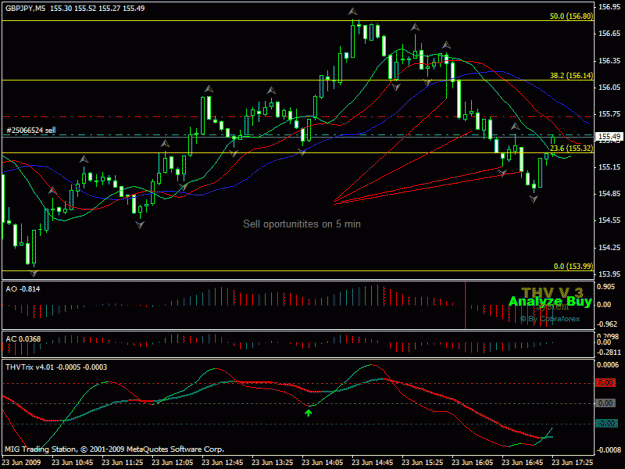Click the 23 Jun 15:25 time label
Image resolution: width=625 pixels, height=469 pixels.
click(422, 463)
